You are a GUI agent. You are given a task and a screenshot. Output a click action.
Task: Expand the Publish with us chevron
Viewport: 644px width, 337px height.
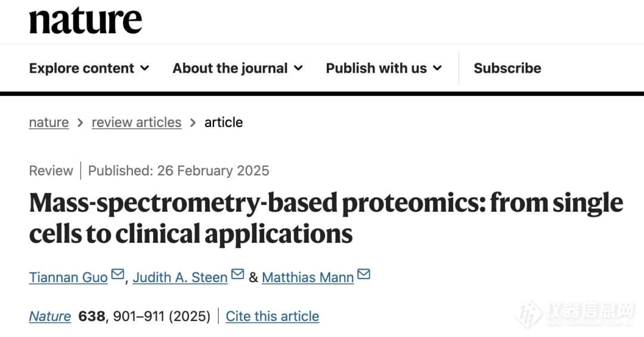click(x=438, y=68)
